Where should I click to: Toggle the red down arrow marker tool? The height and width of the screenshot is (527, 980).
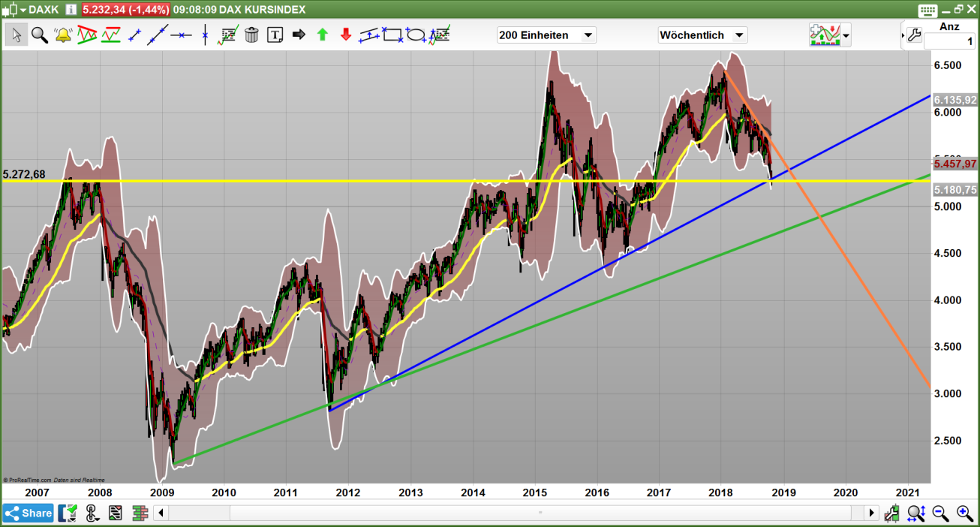tap(345, 35)
